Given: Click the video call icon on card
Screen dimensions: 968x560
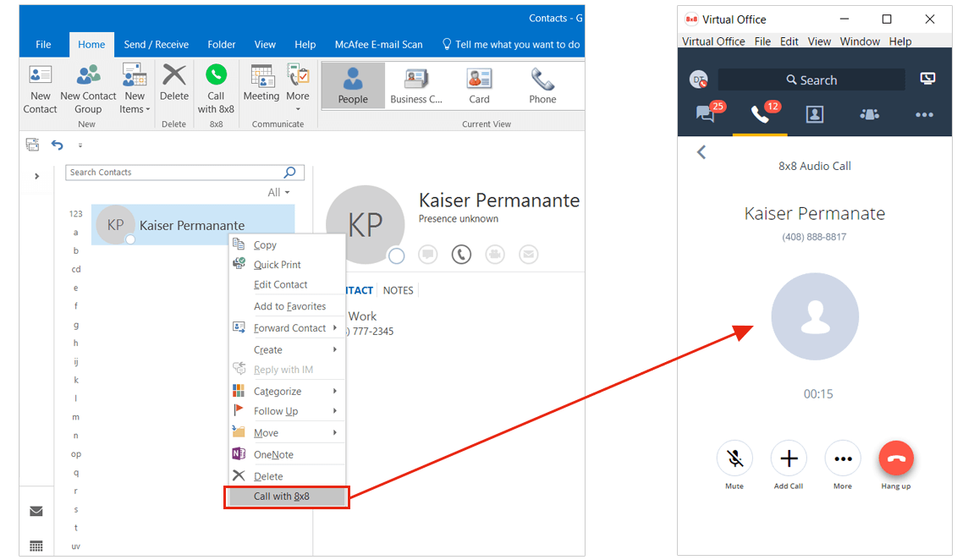Looking at the screenshot, I should click(x=495, y=255).
